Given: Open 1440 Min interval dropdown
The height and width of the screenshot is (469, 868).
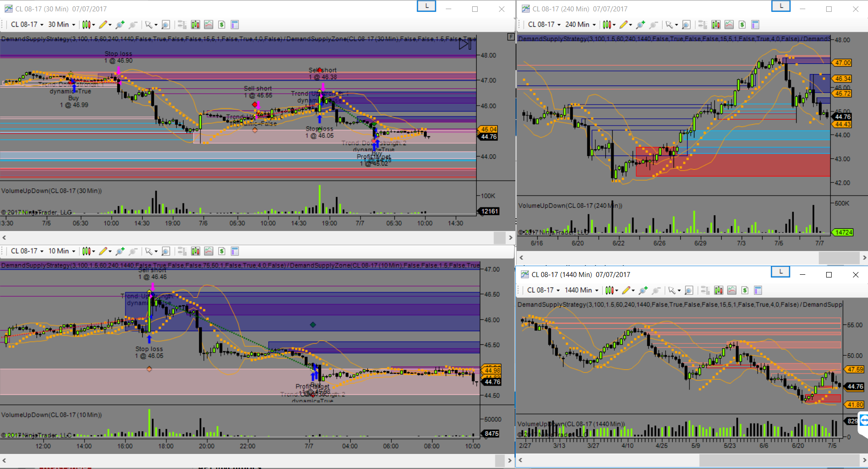Looking at the screenshot, I should (582, 290).
